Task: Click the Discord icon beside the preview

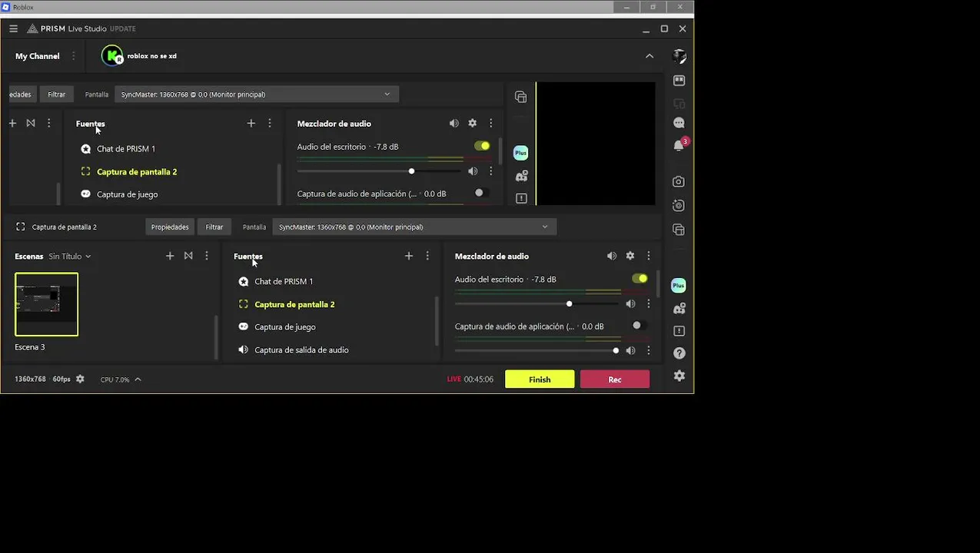Action: pos(521,176)
